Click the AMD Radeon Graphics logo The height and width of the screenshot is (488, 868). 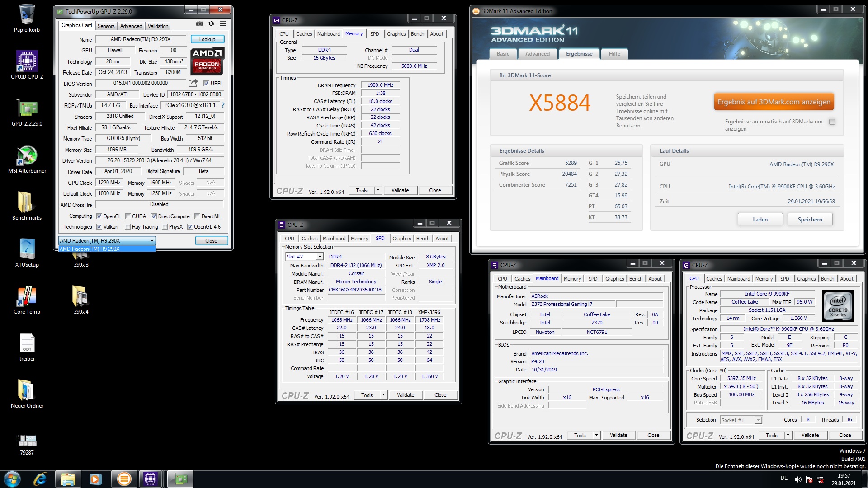[207, 61]
